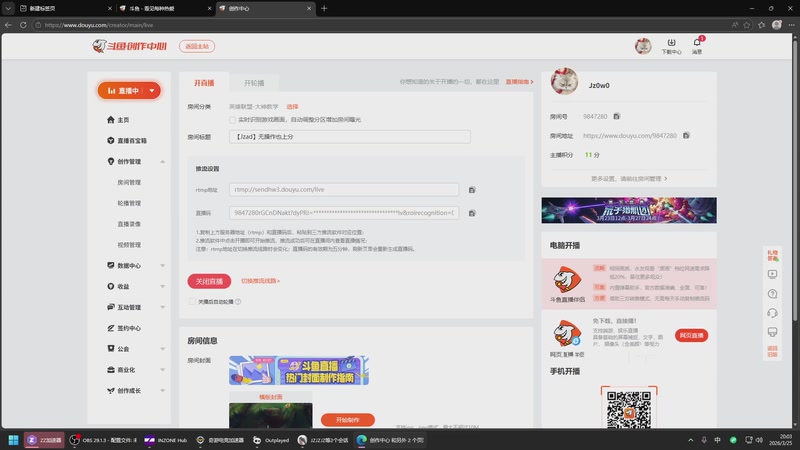This screenshot has width=800, height=450.
Task: Open the 下载中心 download center icon
Action: pyautogui.click(x=671, y=46)
